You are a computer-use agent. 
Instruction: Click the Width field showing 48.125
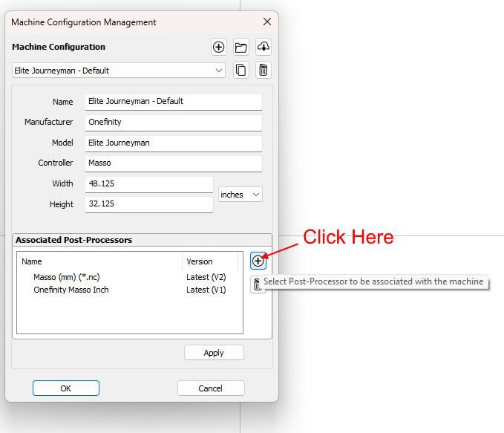pos(148,184)
